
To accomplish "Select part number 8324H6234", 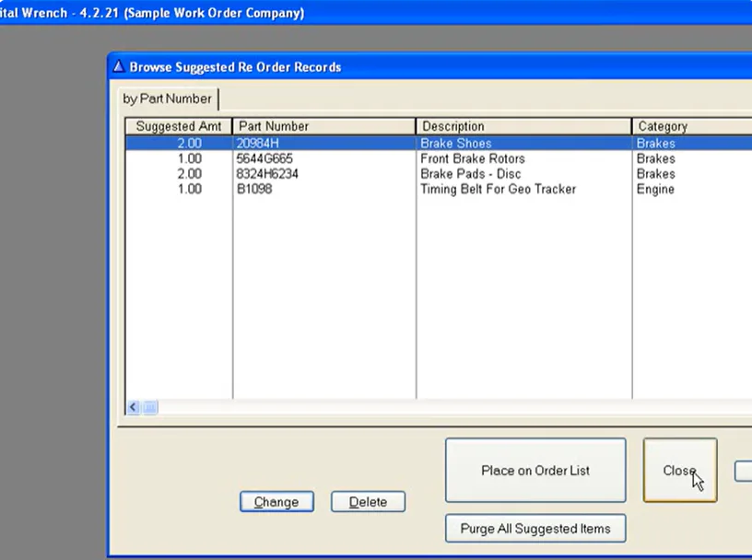I will coord(267,173).
